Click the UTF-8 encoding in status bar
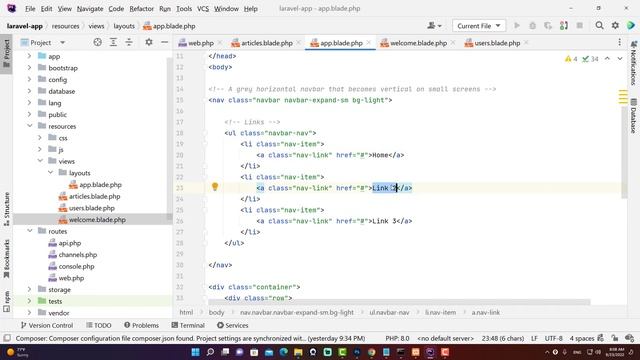 [553, 338]
